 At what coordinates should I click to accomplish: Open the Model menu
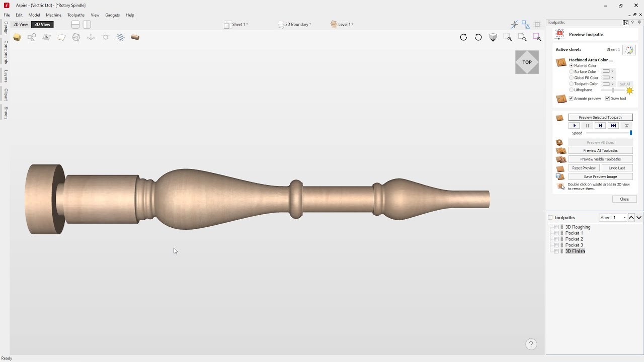point(34,15)
